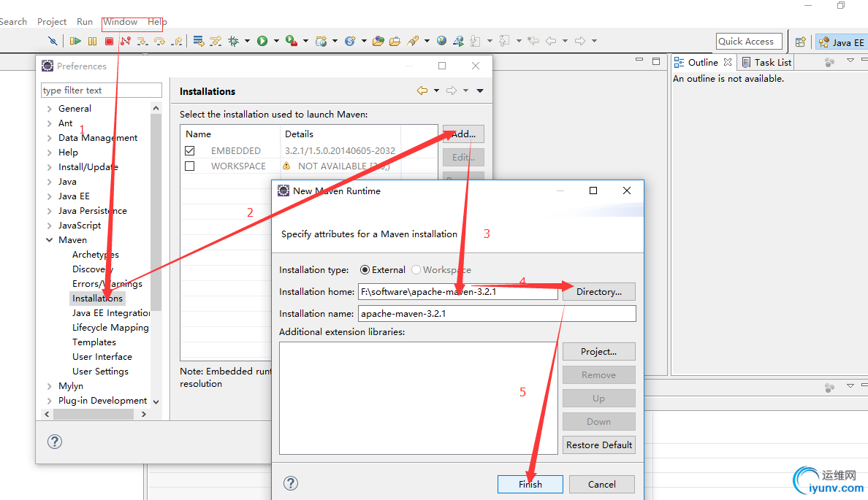Expand the General preferences node
868x500 pixels.
(49, 109)
